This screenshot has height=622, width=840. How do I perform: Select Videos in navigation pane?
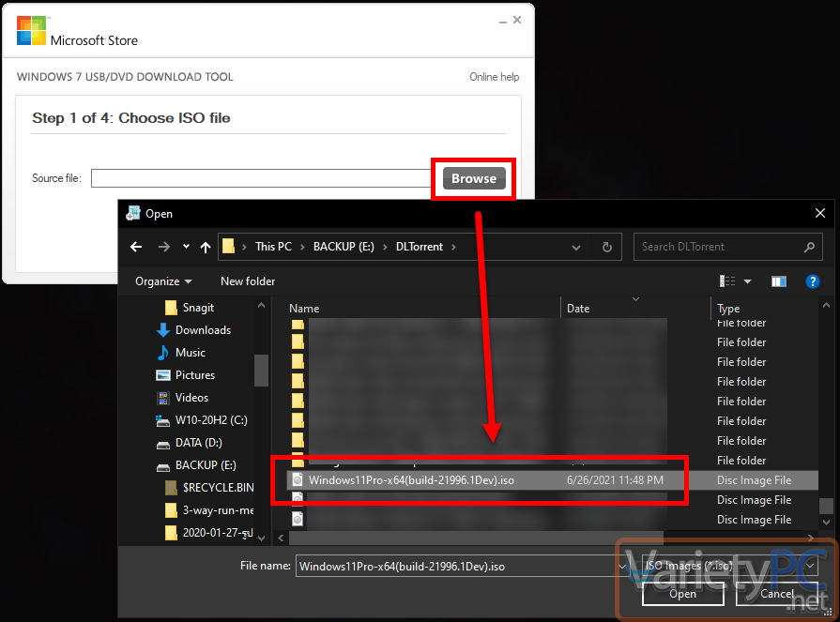tap(191, 398)
